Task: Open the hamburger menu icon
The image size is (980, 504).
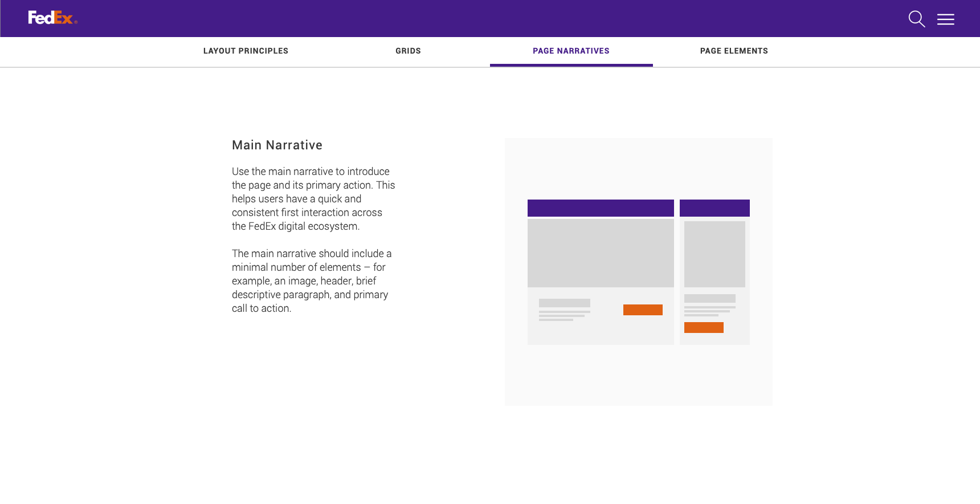Action: (x=945, y=19)
